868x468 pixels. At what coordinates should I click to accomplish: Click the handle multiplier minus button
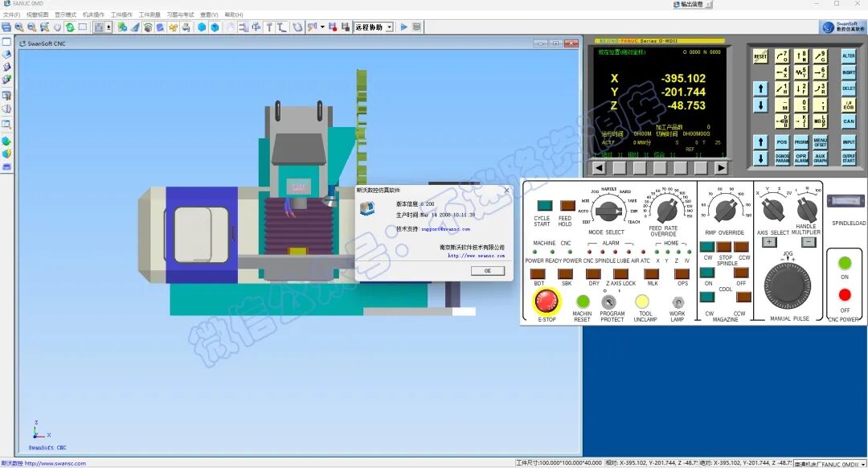(x=809, y=242)
